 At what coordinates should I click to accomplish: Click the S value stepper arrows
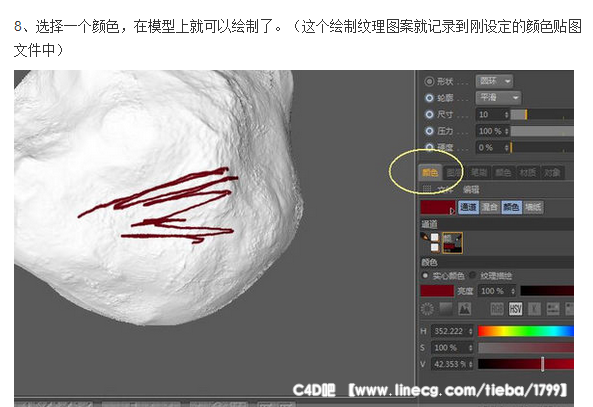[x=470, y=348]
